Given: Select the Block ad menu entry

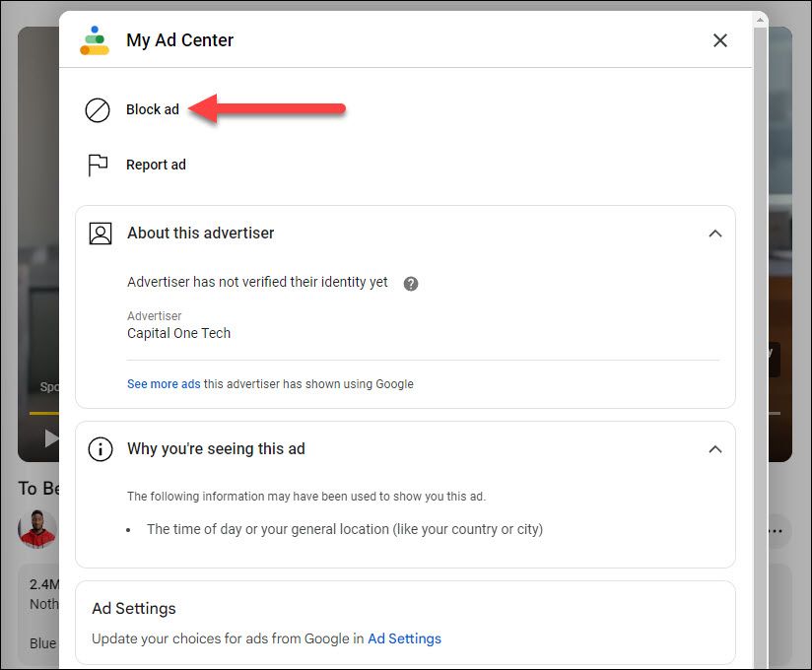Looking at the screenshot, I should (153, 110).
